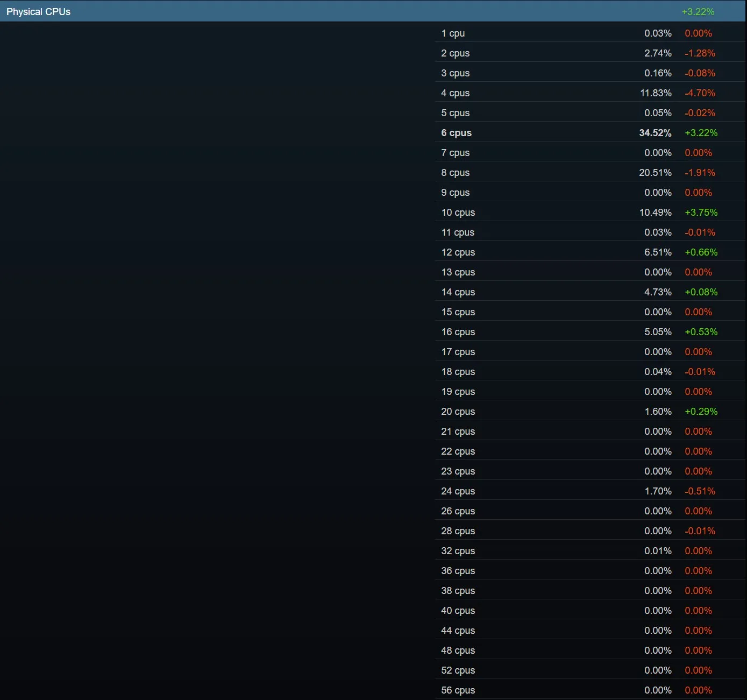
Task: Click 5.05% share in 16 cpus row
Action: pos(658,332)
